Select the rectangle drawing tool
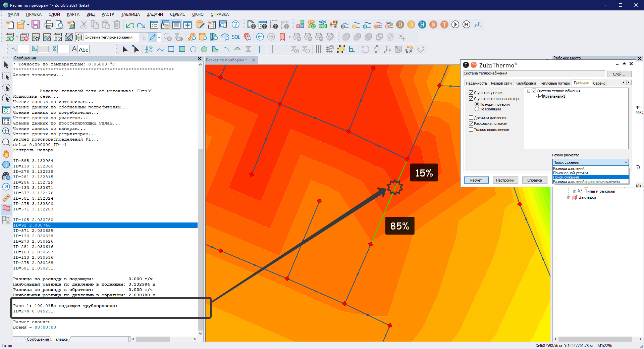Image resolution: width=644 pixels, height=349 pixels. [171, 49]
